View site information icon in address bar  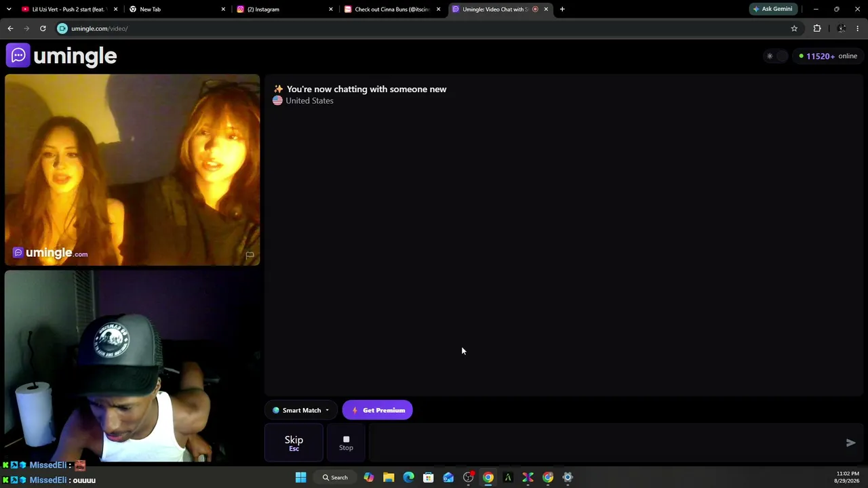point(62,28)
